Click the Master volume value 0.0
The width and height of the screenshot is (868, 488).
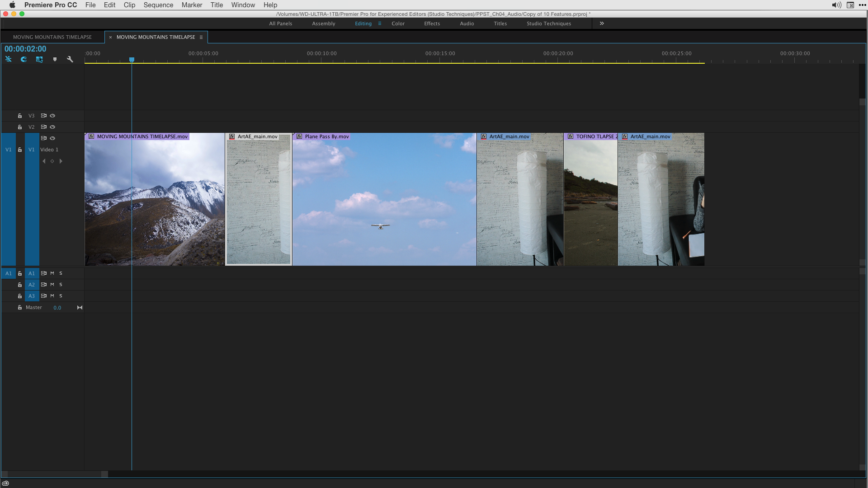[57, 308]
